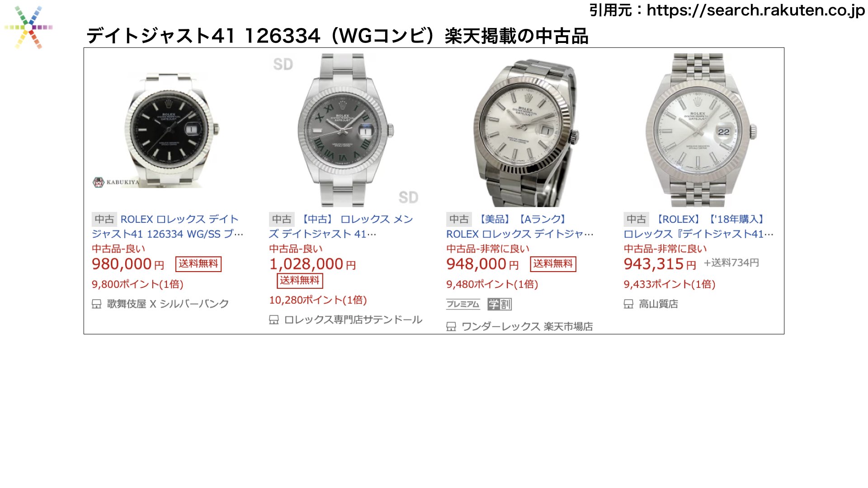Click the プレミアム badge icon
868x488 pixels.
point(463,304)
